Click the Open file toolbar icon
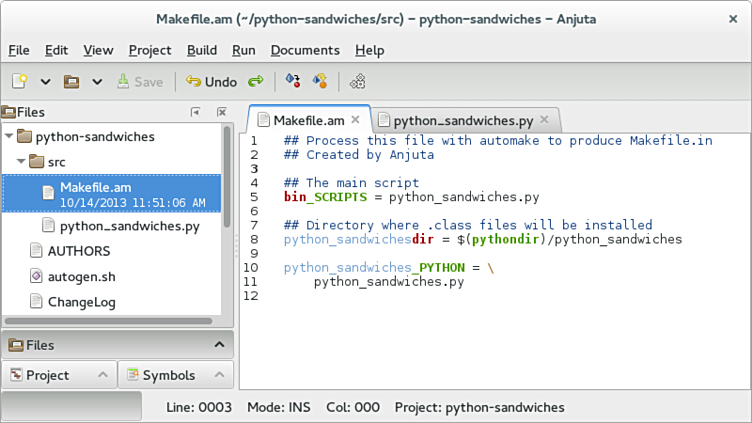The height and width of the screenshot is (423, 752). [71, 82]
